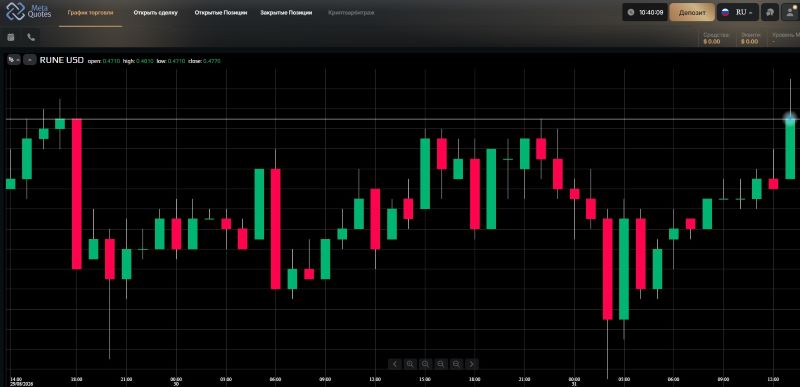Click the 06:00 time axis label near chart center
Viewport: 800px width, 387px height.
[276, 379]
